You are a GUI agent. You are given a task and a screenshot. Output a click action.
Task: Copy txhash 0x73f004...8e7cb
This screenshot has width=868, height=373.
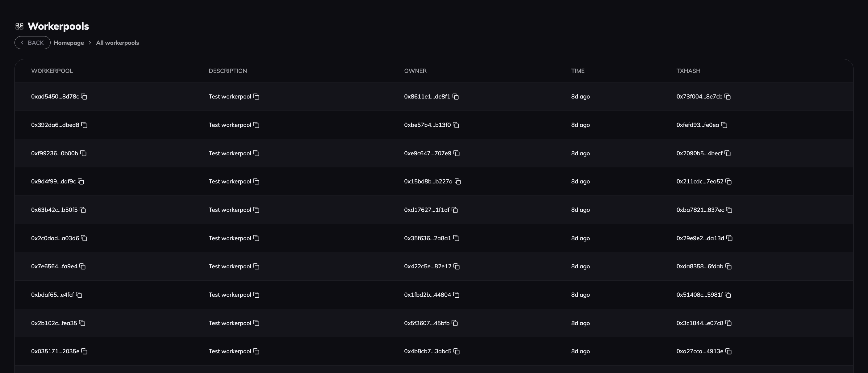(728, 97)
